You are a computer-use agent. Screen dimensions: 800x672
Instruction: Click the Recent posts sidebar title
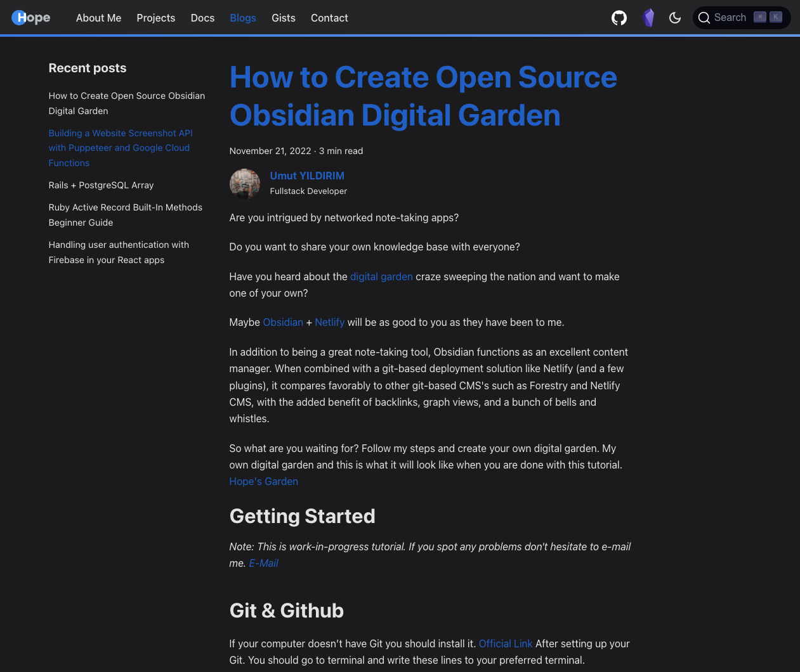(88, 68)
